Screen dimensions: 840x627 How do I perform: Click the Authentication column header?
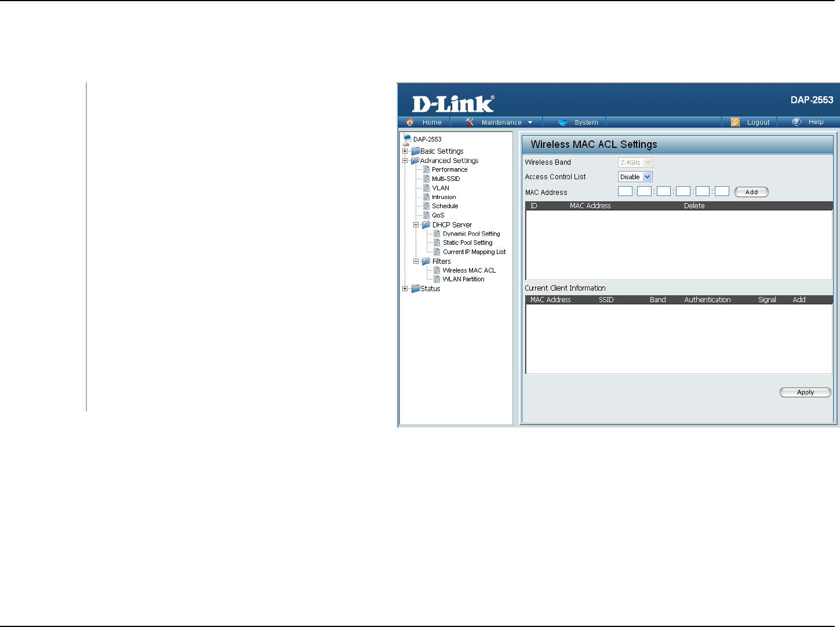[x=708, y=300]
